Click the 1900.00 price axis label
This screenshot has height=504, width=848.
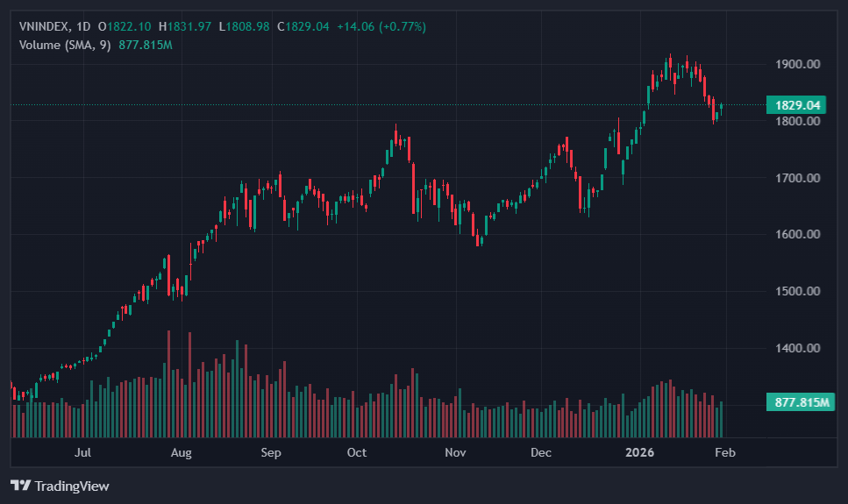click(797, 64)
